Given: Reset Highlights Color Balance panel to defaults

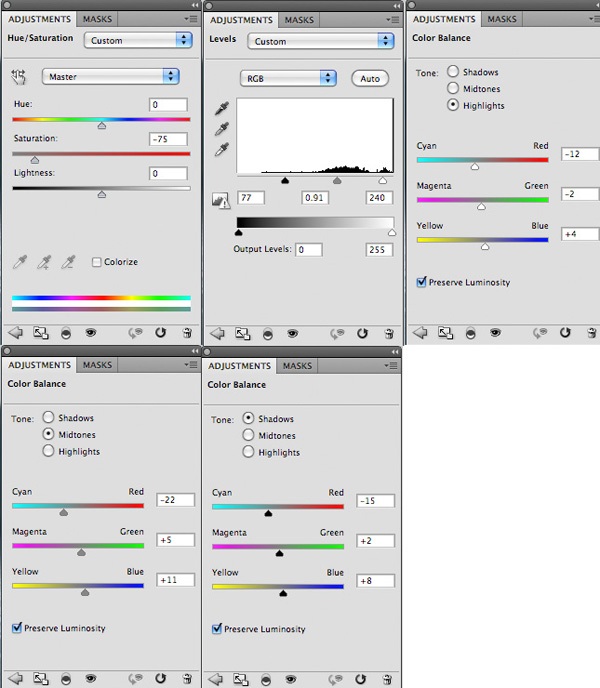Looking at the screenshot, I should click(x=565, y=333).
